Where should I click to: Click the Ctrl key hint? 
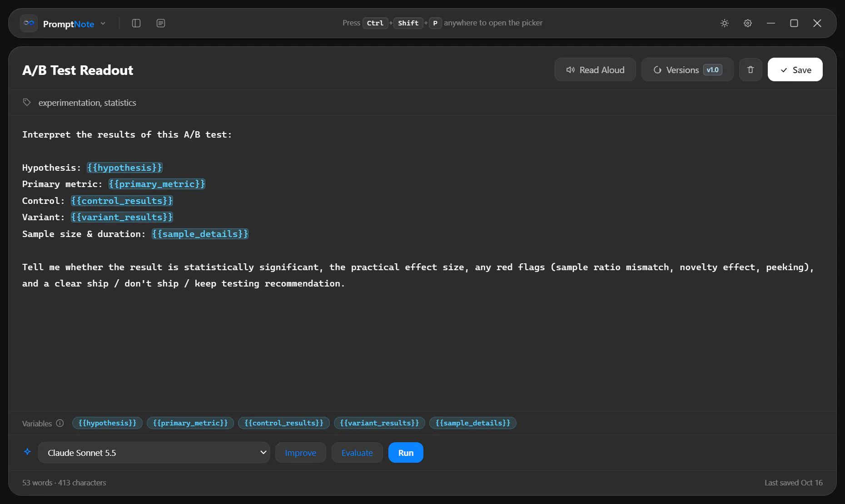click(375, 23)
